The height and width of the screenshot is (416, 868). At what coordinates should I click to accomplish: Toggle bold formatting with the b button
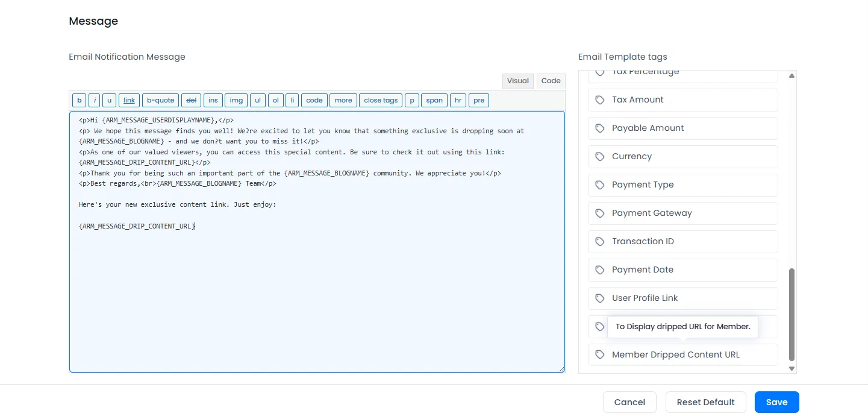click(79, 100)
